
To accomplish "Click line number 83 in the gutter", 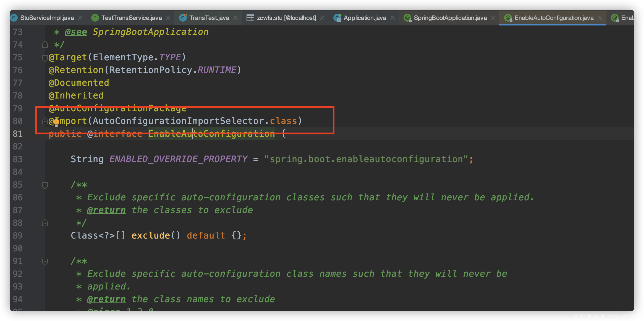I will coord(18,159).
